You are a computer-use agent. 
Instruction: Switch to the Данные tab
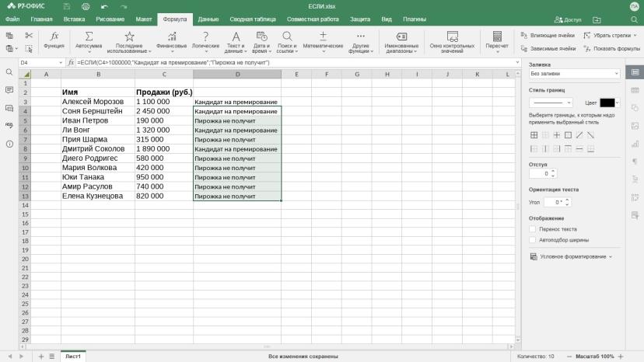coord(208,19)
